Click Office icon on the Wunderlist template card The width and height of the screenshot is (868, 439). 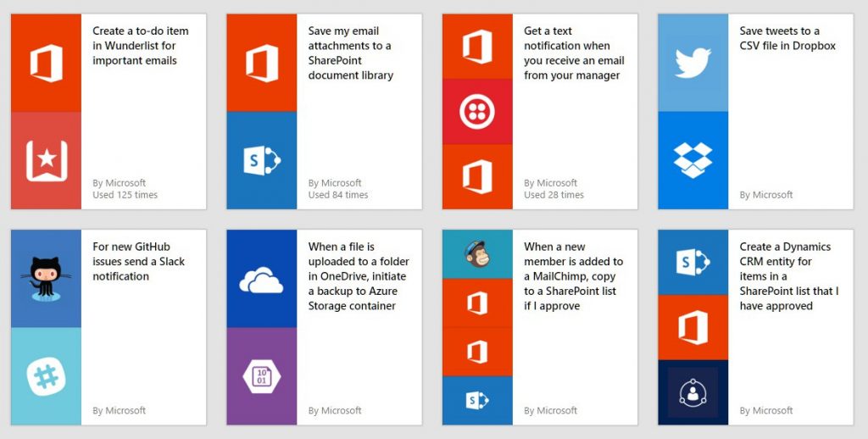point(47,63)
